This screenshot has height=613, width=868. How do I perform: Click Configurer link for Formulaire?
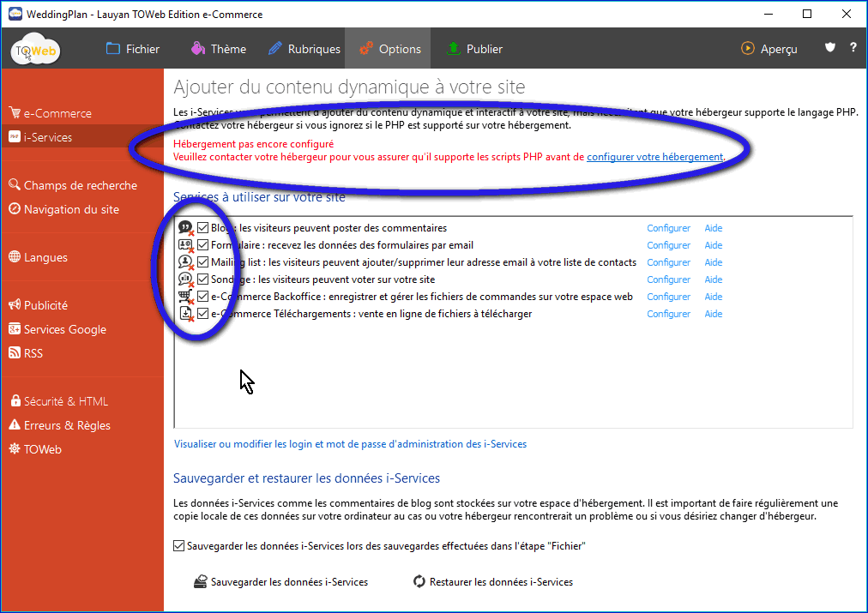[668, 245]
